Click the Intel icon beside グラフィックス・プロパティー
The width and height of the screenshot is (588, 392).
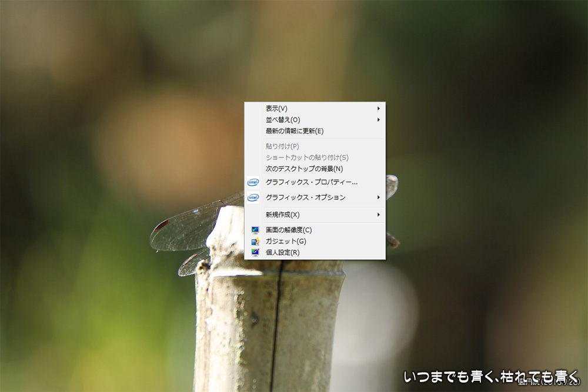253,182
